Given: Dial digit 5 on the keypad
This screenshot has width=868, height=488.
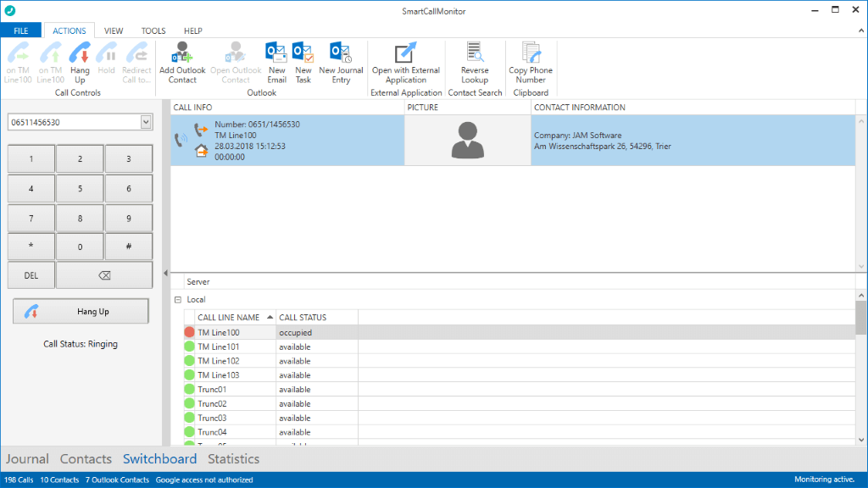Looking at the screenshot, I should pos(81,188).
